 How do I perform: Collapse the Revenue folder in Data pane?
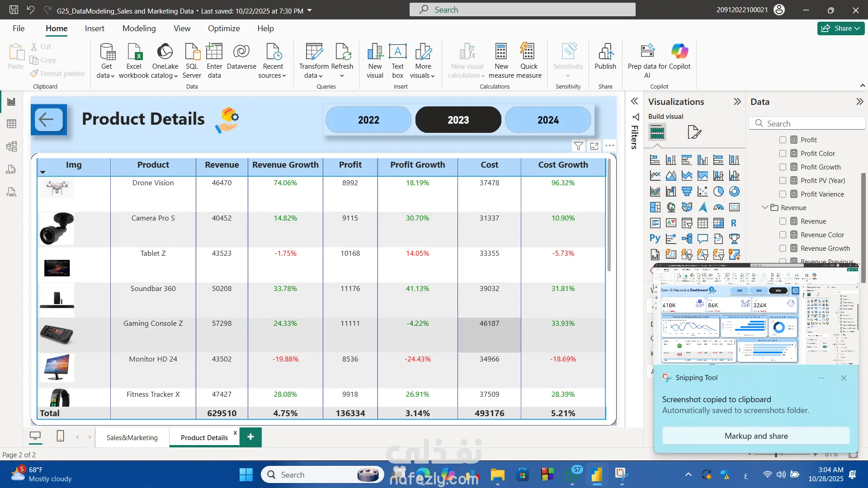[x=765, y=207]
